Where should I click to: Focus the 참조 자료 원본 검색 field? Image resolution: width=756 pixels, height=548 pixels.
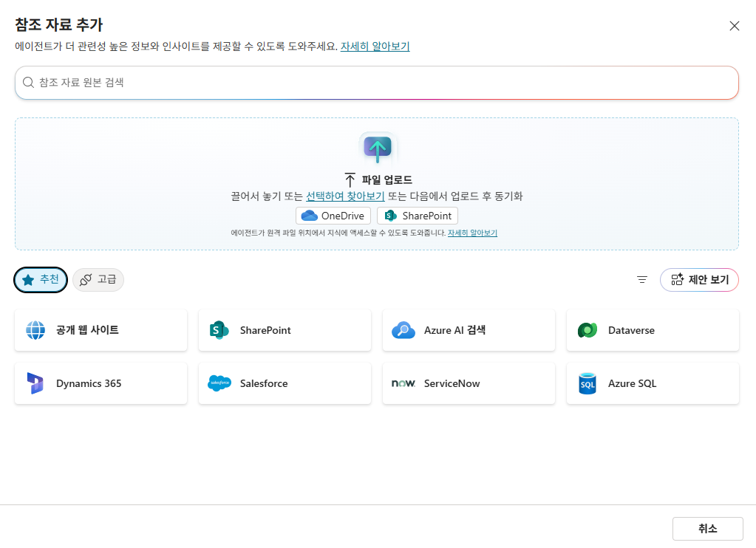point(377,83)
